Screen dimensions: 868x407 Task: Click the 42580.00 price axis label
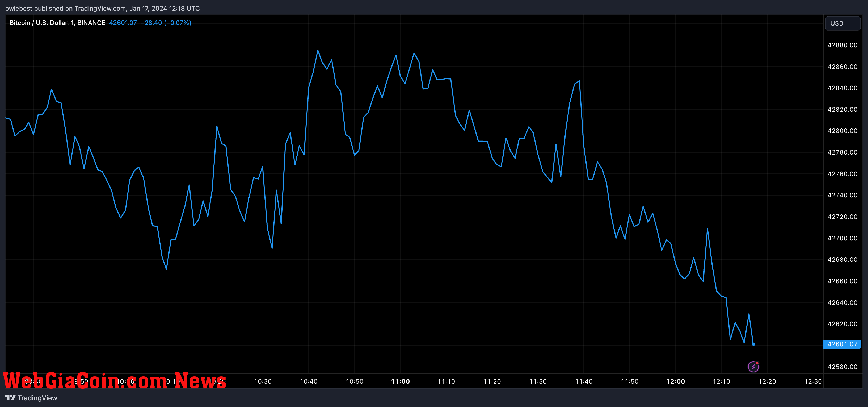[842, 367]
